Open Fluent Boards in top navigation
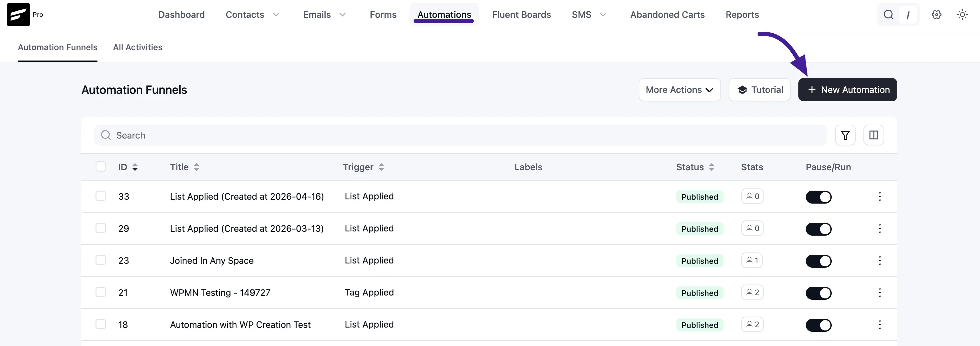 521,15
